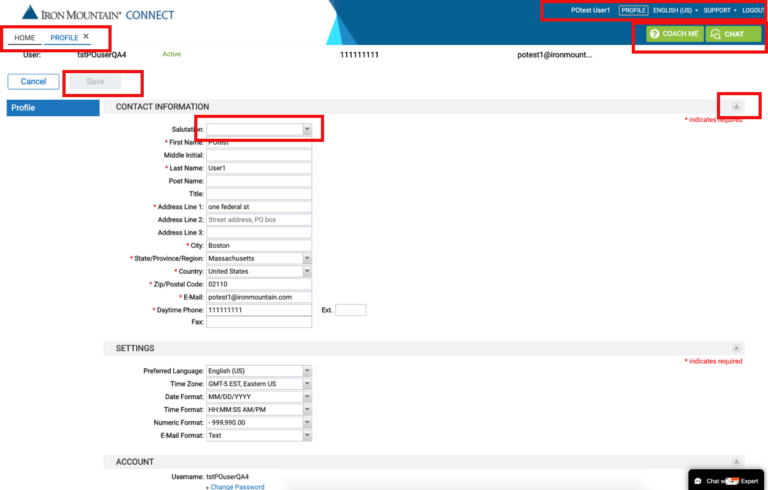Viewport: 768px width, 490px height.
Task: Click the Address Line 2 input field
Action: point(258,219)
